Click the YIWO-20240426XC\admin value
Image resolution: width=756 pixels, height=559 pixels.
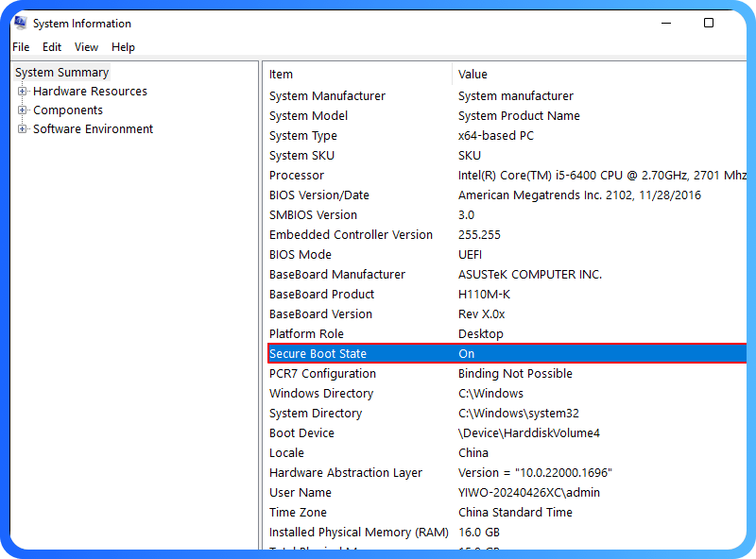point(529,493)
